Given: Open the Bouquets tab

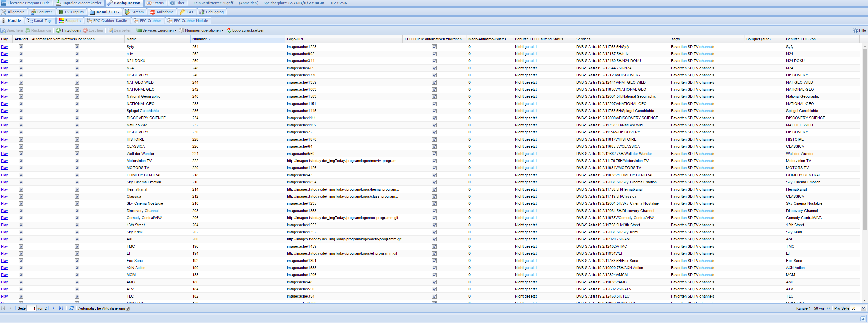Looking at the screenshot, I should click(70, 21).
